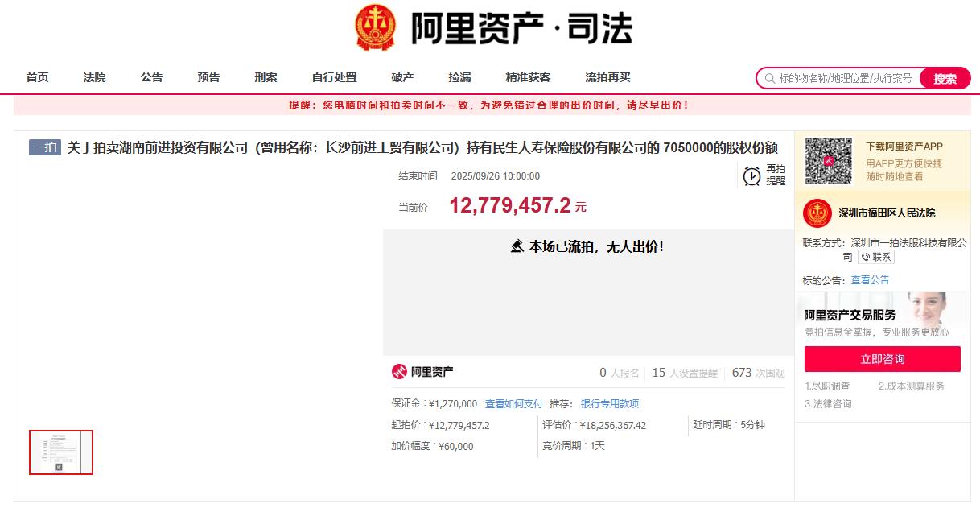Click the 竞价周期 1天 text
The height and width of the screenshot is (516, 980).
click(574, 446)
